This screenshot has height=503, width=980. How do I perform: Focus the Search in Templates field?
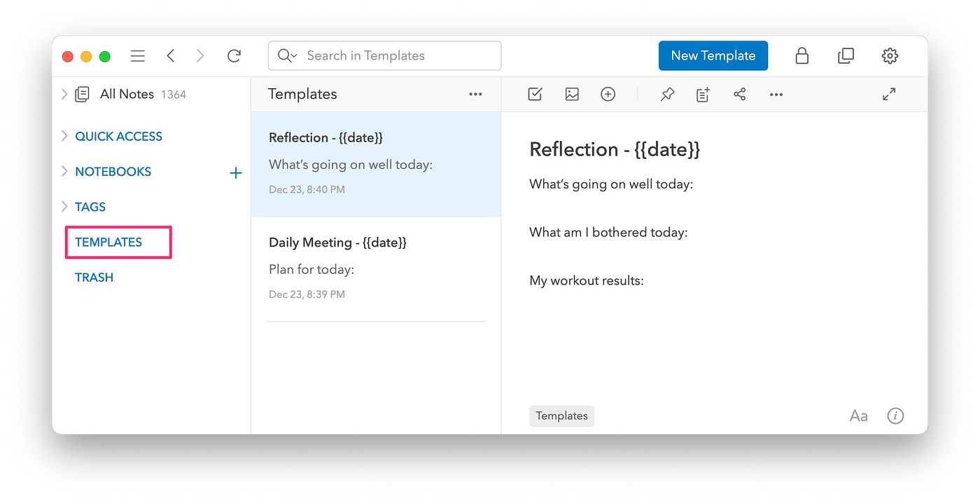[384, 56]
